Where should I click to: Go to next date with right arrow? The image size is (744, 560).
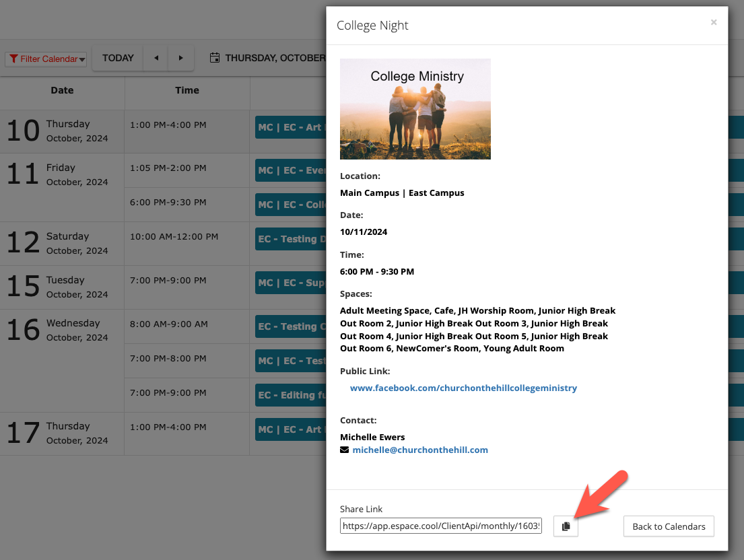pyautogui.click(x=180, y=58)
